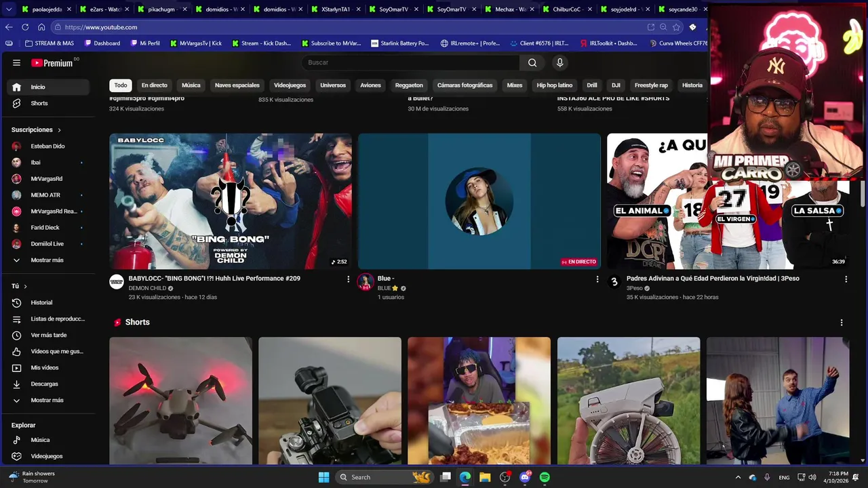
Task: Click the Windows Start button
Action: 324,477
